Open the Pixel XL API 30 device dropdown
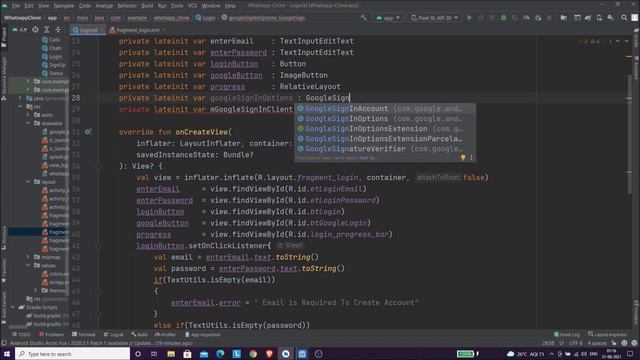Viewport: 640px width, 360px height. tap(434, 18)
